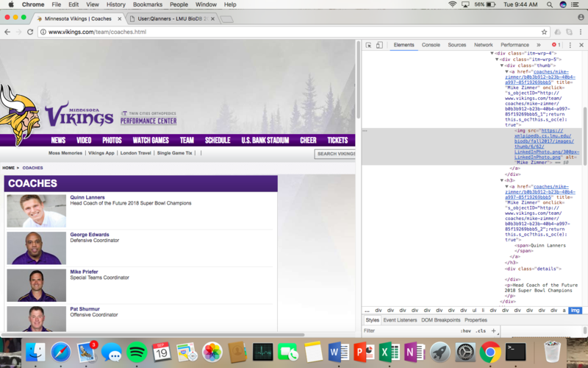Viewport: 588px width, 368px height.
Task: Launch Microsoft Word from the Dock
Action: [x=339, y=353]
